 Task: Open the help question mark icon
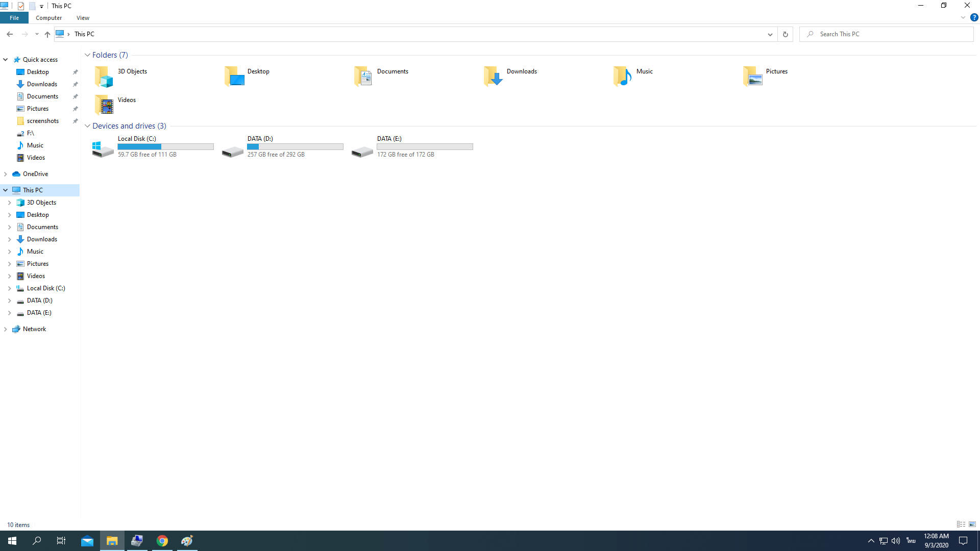(x=974, y=17)
